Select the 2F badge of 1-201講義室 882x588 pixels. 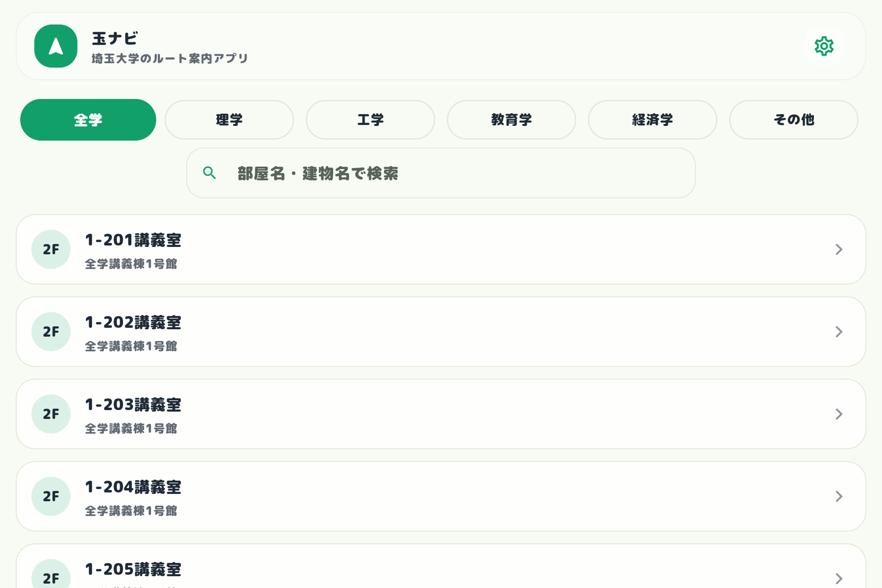pyautogui.click(x=50, y=249)
